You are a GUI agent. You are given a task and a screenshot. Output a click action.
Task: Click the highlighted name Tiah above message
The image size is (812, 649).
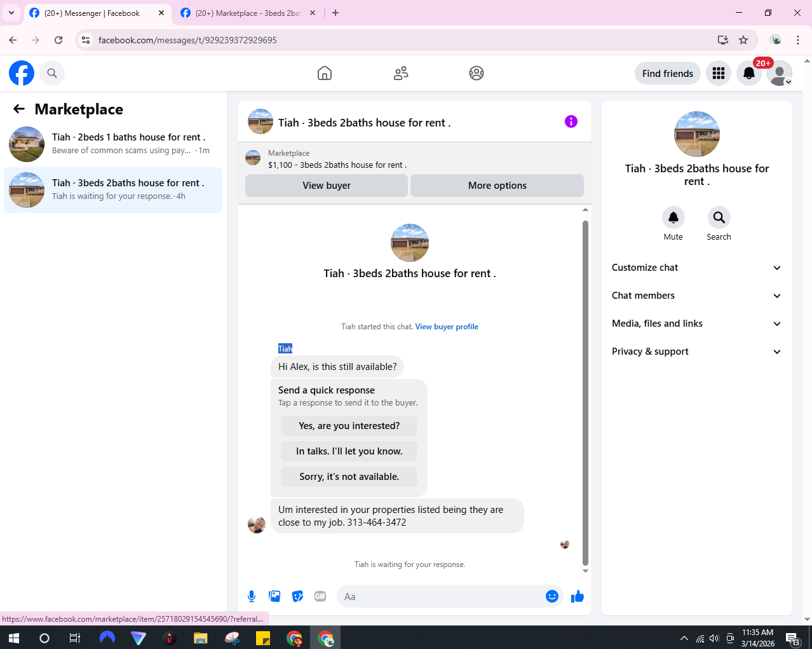point(285,348)
